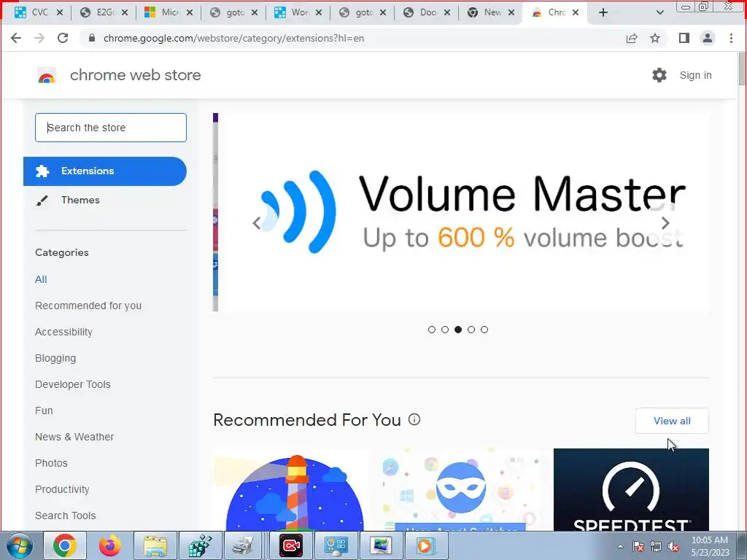Select Themes in the sidebar
Viewport: 747px width, 560px height.
click(80, 200)
